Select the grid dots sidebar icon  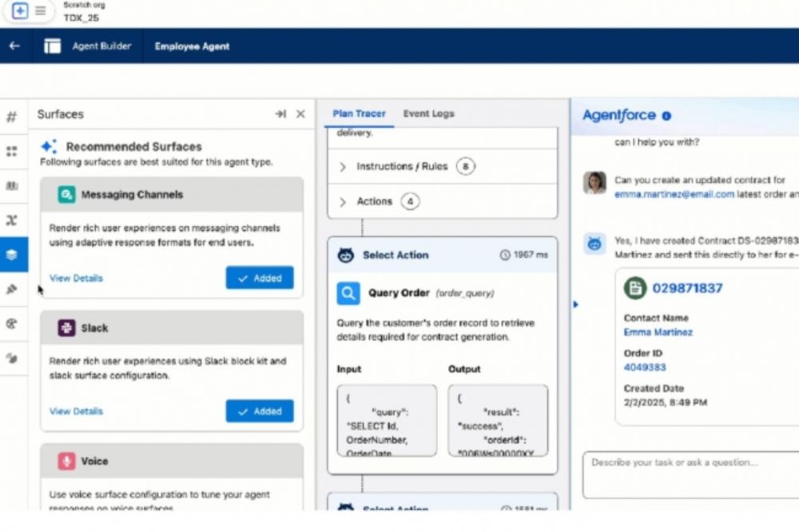point(11,151)
